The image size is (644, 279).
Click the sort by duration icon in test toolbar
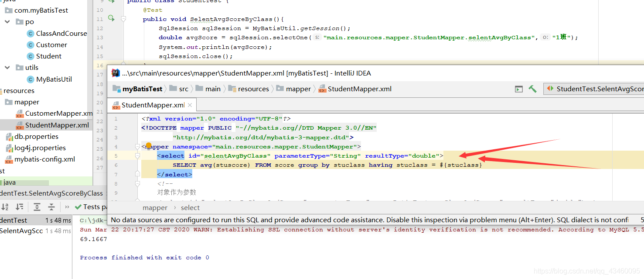coord(20,207)
